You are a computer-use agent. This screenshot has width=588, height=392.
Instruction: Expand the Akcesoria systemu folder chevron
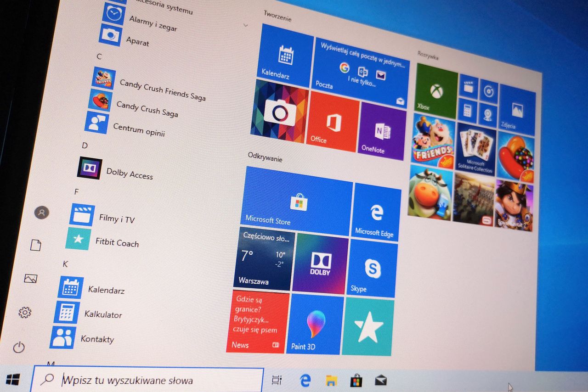[x=245, y=25]
